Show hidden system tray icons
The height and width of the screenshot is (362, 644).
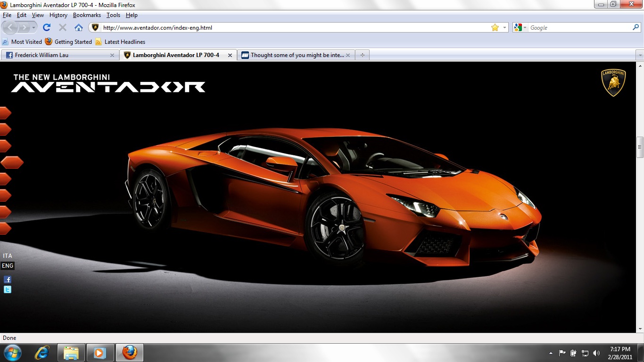[x=551, y=353]
